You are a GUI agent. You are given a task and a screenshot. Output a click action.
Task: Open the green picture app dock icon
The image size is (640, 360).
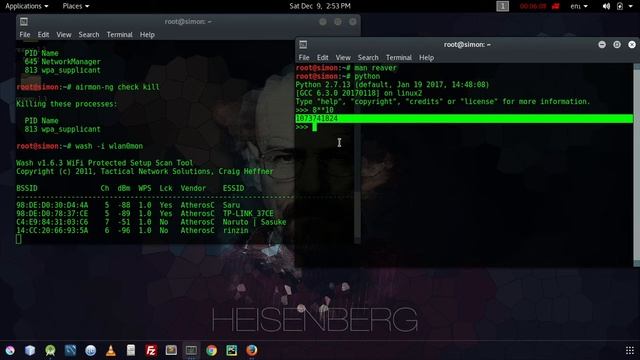[231, 350]
